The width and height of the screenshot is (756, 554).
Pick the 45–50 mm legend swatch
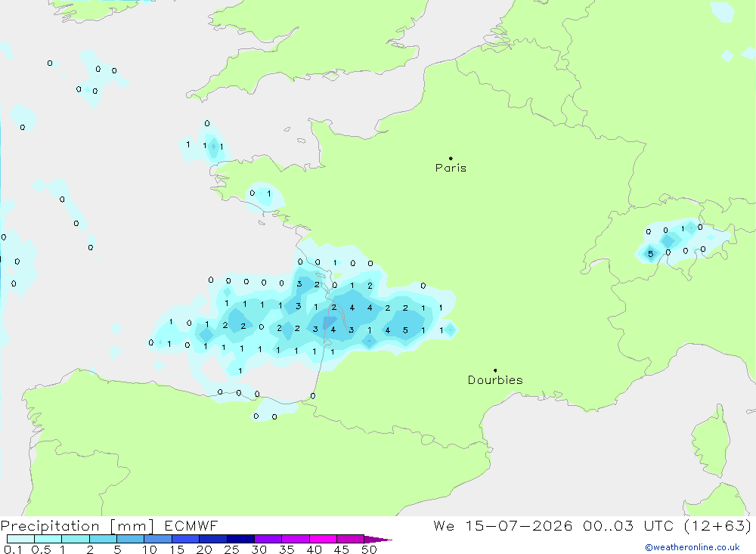[350, 539]
